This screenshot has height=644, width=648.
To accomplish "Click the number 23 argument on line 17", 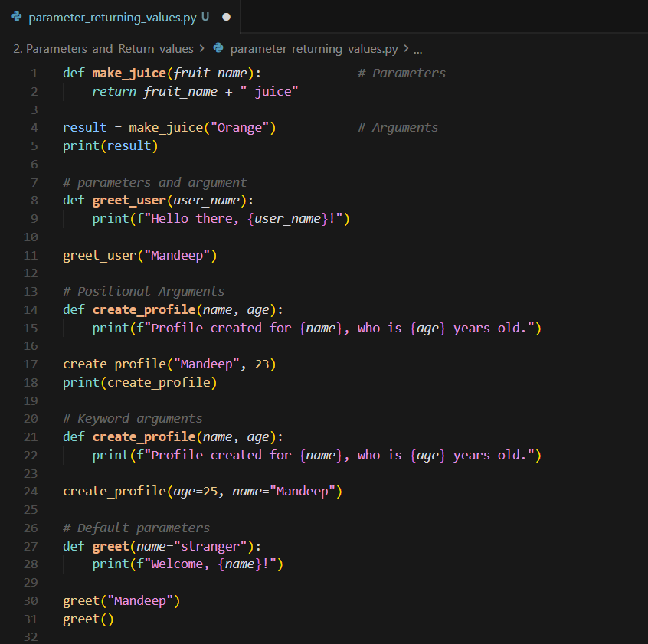I will click(262, 364).
